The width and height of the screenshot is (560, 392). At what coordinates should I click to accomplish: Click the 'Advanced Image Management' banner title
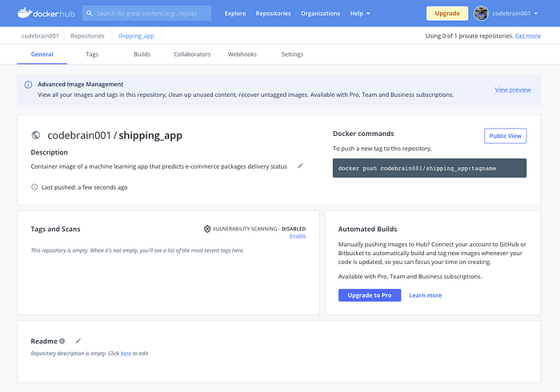pos(80,84)
